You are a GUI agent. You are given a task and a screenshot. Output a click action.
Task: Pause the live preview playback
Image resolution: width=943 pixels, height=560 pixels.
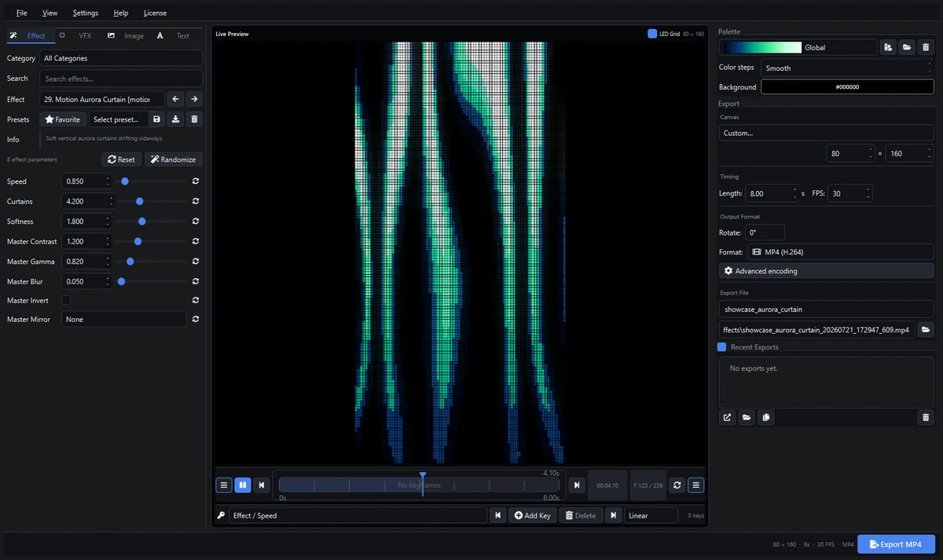pos(243,485)
